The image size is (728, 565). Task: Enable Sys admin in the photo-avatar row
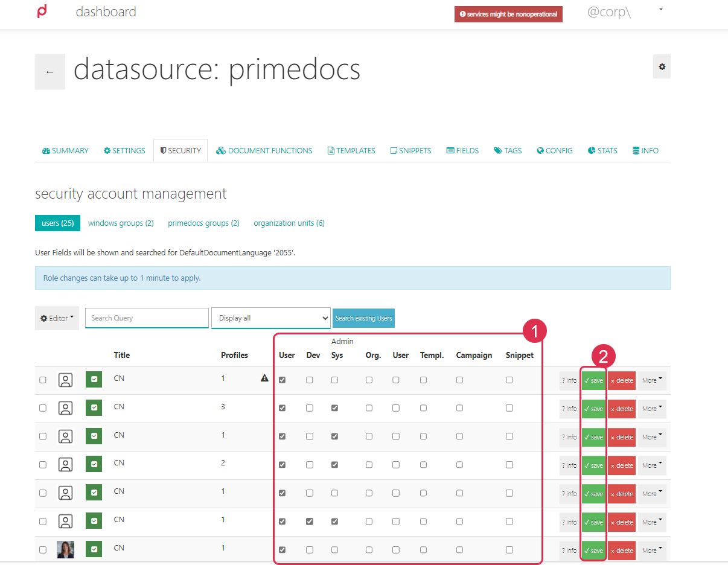coord(335,550)
